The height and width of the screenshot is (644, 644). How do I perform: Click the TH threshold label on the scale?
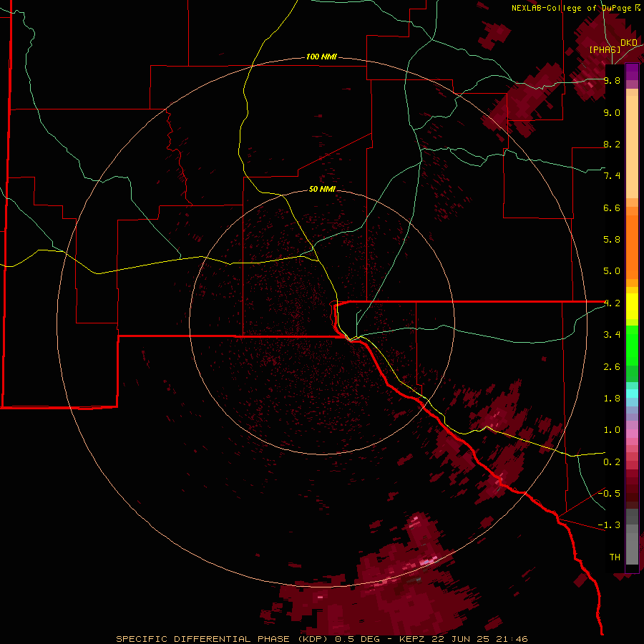[x=615, y=557]
